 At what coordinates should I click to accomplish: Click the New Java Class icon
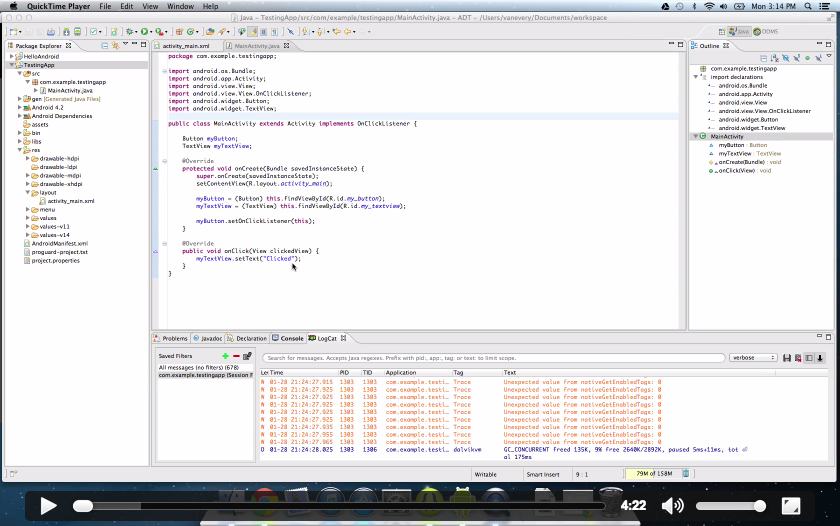pyautogui.click(x=190, y=32)
